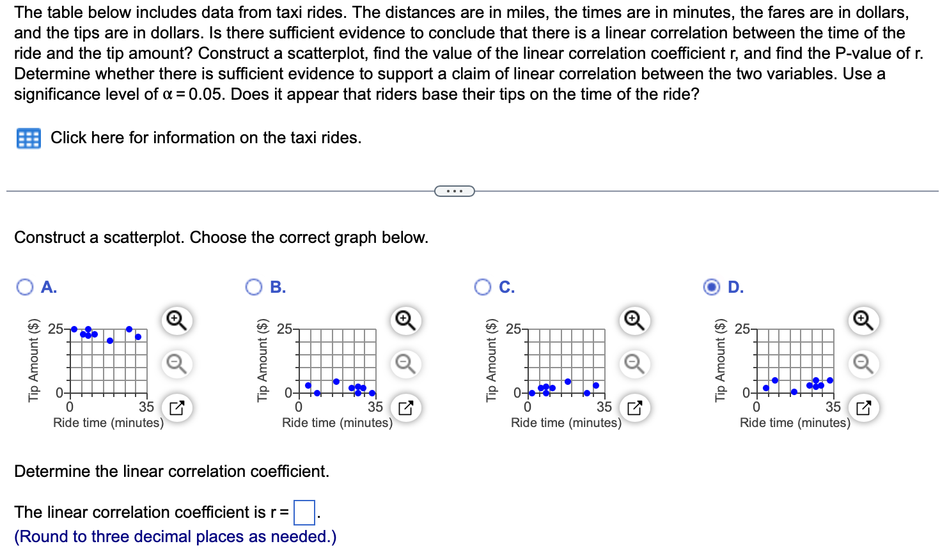Select answer choice D radio button
This screenshot has height=560, width=940.
point(711,286)
